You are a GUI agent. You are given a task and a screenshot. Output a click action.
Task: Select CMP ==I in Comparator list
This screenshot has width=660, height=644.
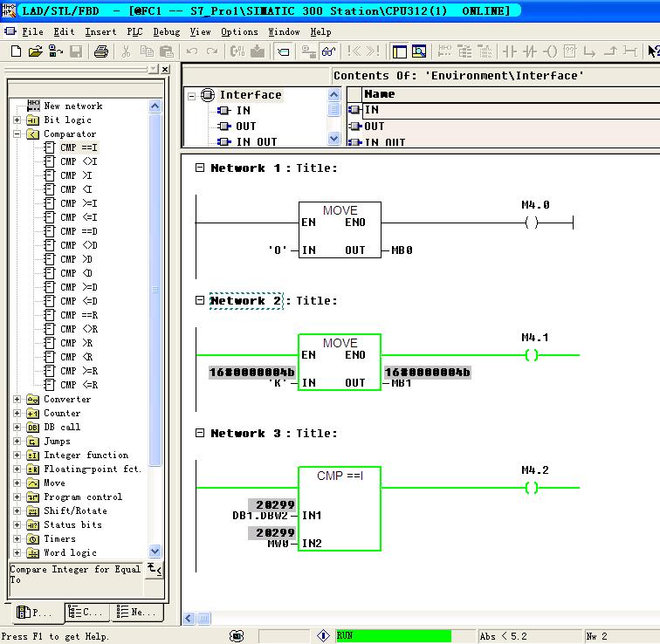tap(79, 147)
